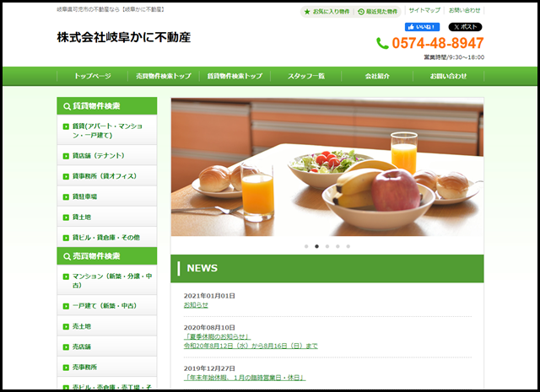Click arrow icon beside マンション（新築・分譲・中古）

point(66,277)
